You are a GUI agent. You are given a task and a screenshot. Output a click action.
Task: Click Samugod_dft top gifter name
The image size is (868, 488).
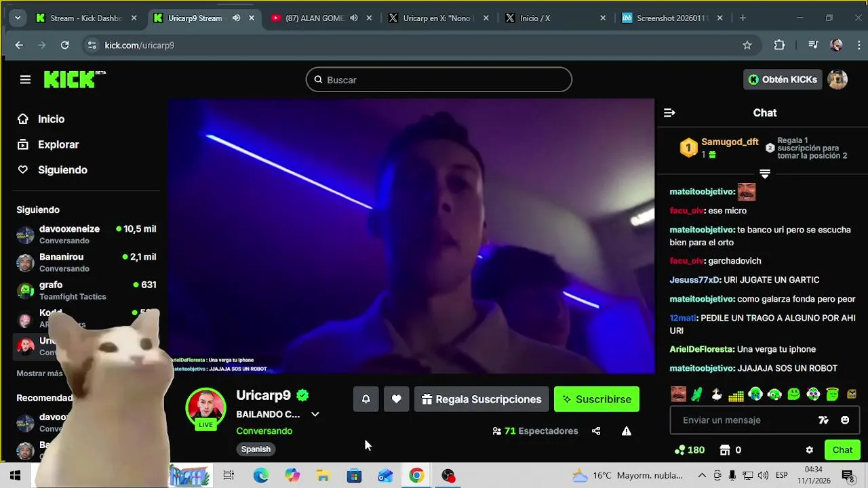pyautogui.click(x=730, y=142)
